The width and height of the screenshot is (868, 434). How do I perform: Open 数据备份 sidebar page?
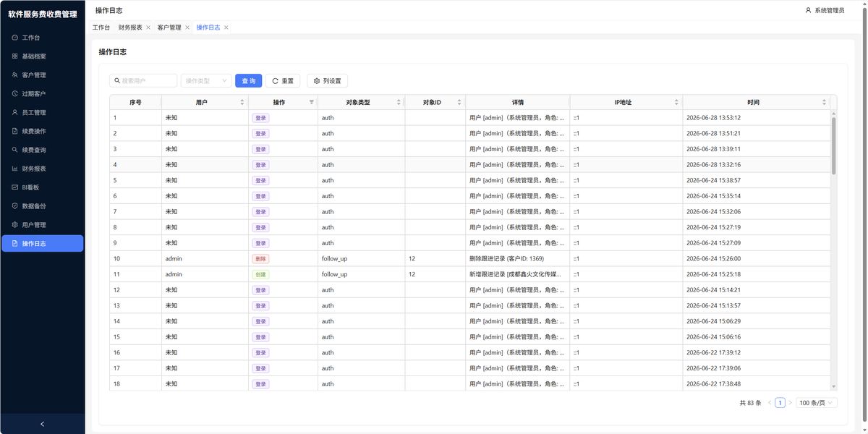click(x=42, y=205)
